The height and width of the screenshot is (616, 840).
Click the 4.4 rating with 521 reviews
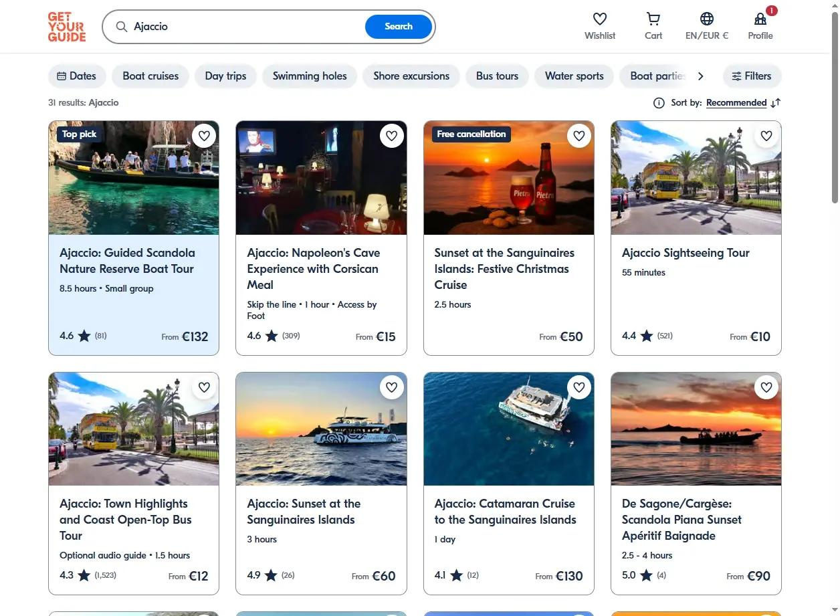click(647, 336)
